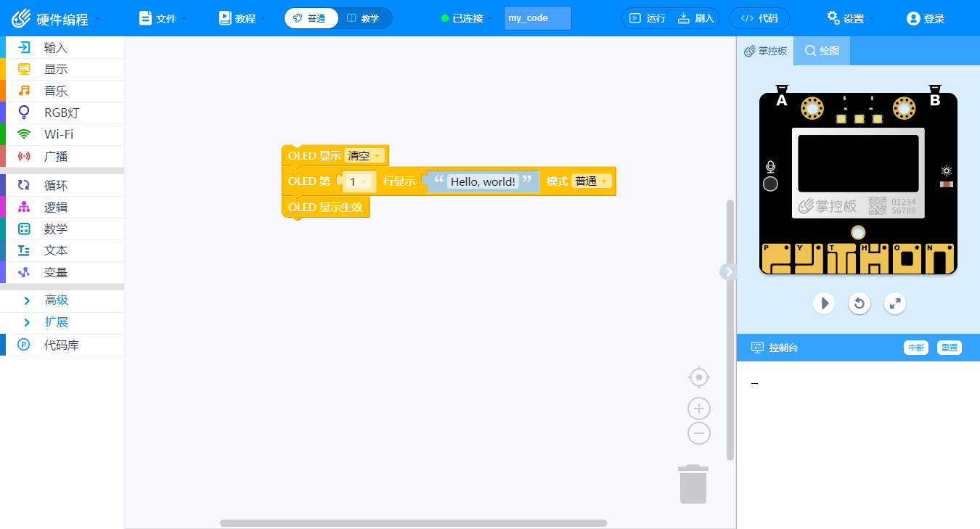Zoom out the block workspace
This screenshot has height=529, width=980.
(x=699, y=433)
